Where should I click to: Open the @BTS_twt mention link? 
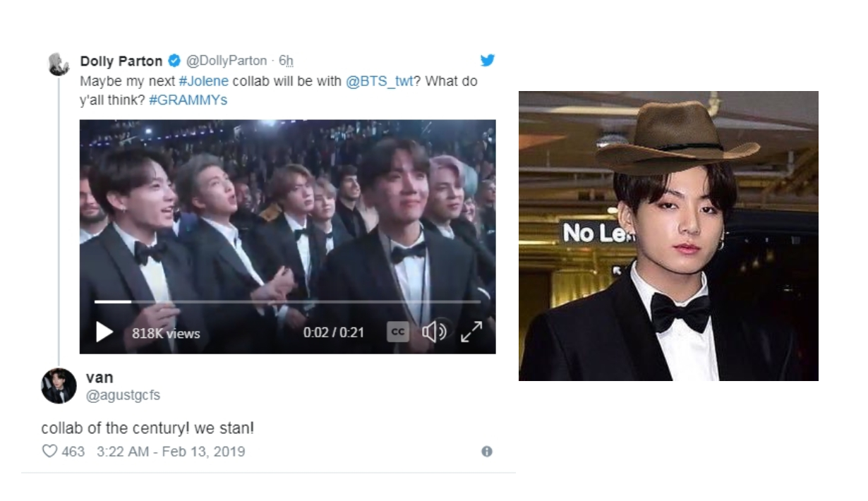(x=380, y=81)
